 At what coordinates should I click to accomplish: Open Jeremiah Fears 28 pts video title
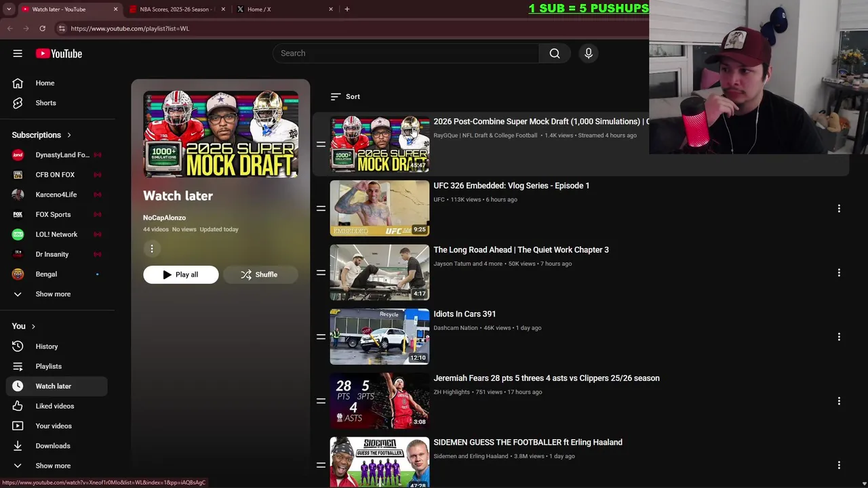pyautogui.click(x=547, y=378)
